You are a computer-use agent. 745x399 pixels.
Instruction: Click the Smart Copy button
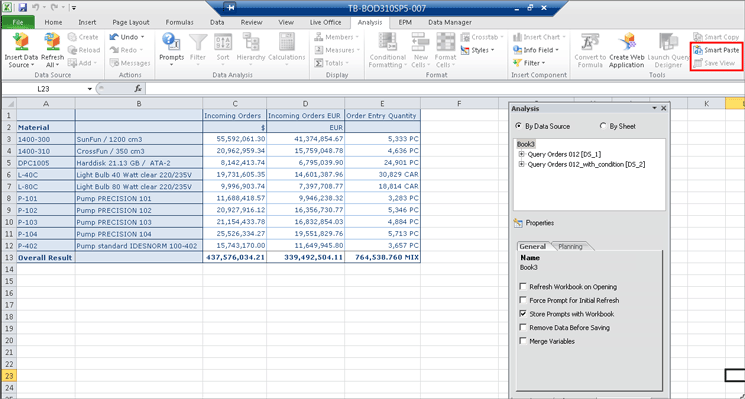(x=716, y=37)
